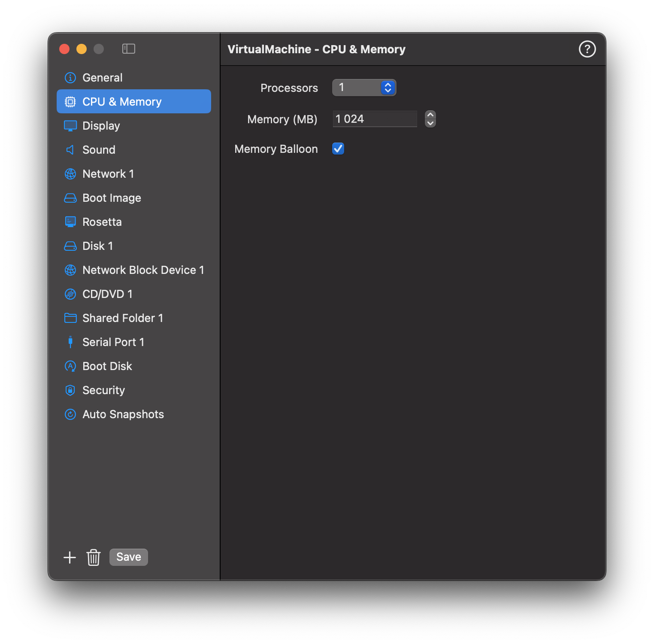Select the Rosetta settings entry

(102, 222)
